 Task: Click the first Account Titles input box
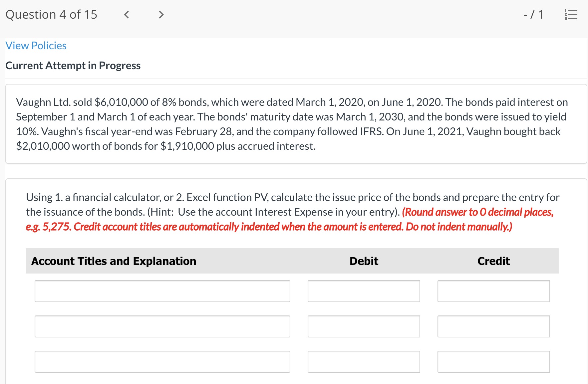coord(162,291)
